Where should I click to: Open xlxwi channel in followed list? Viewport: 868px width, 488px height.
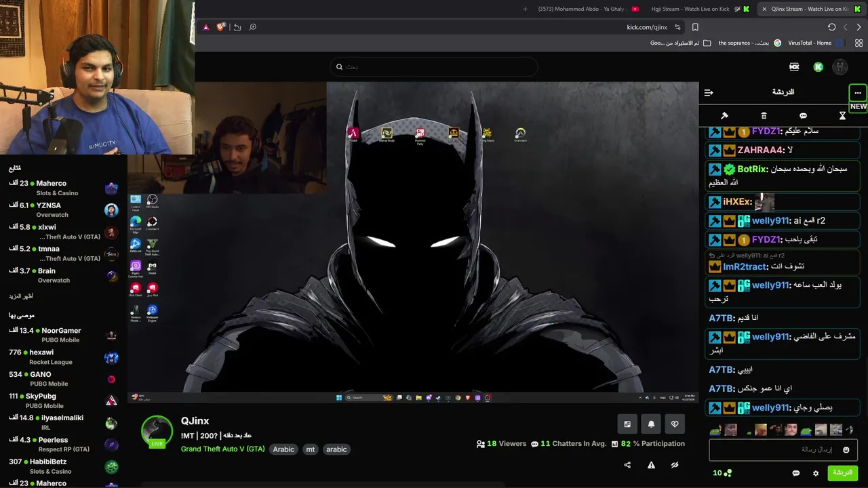(64, 231)
